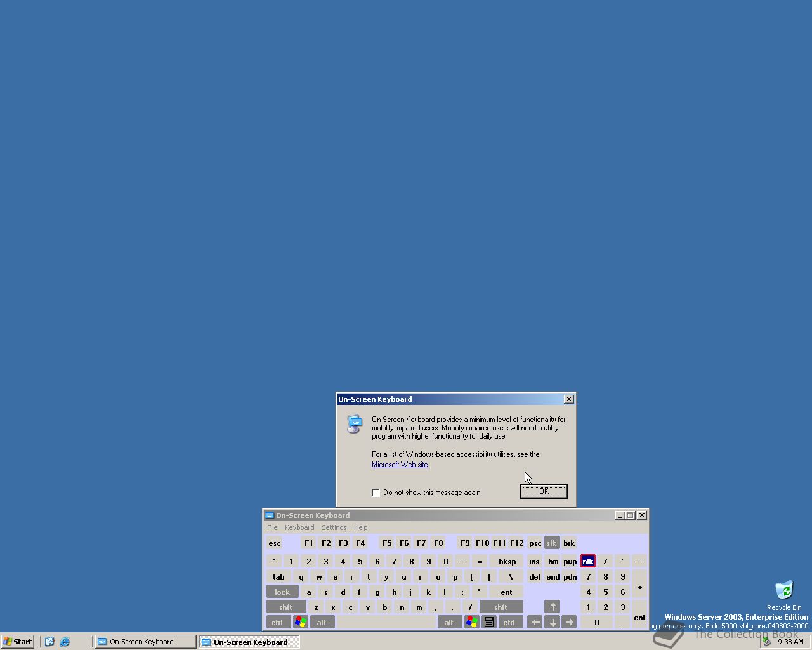Click the system tray icon beside clock
The width and height of the screenshot is (812, 650).
(x=767, y=642)
